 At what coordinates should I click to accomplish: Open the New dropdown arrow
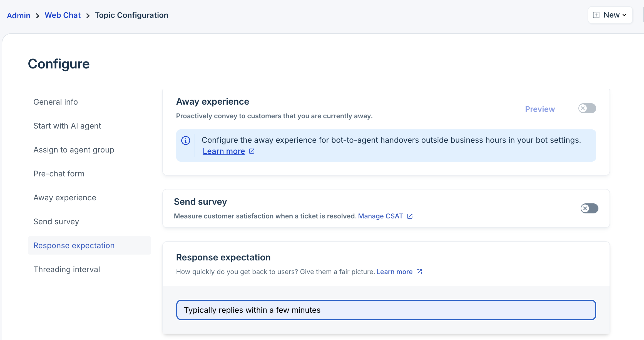[x=624, y=15]
